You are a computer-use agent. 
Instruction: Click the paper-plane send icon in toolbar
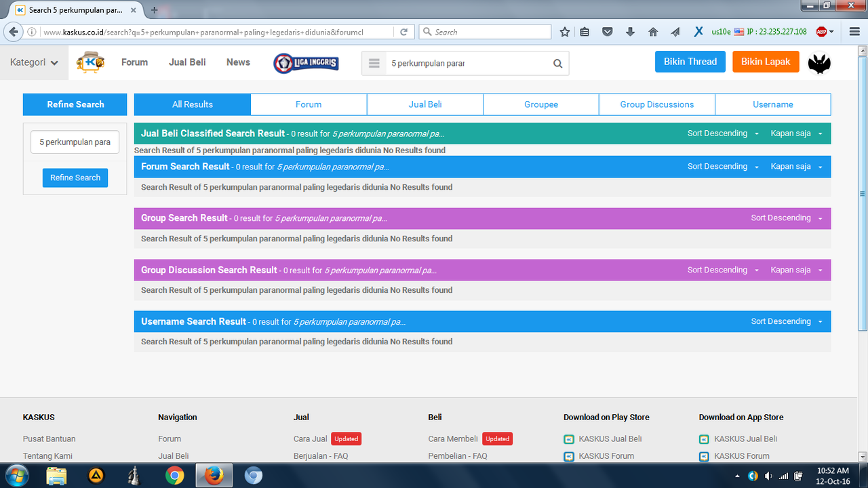[x=675, y=32]
